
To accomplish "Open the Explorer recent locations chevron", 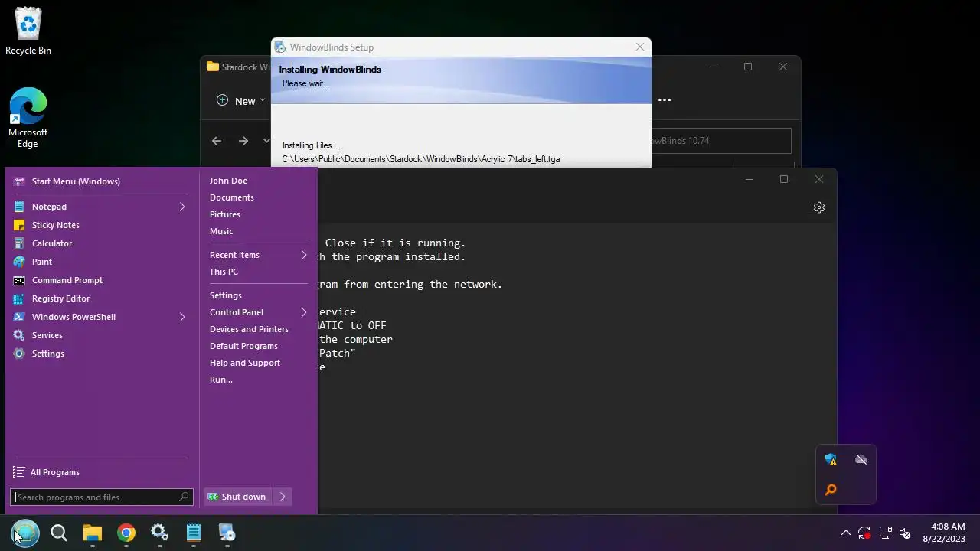I will coord(266,141).
